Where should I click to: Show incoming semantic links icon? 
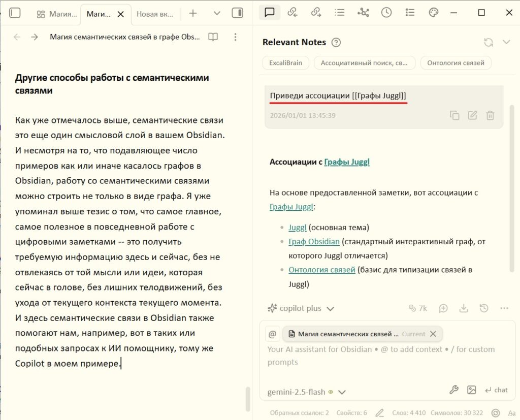coord(292,13)
